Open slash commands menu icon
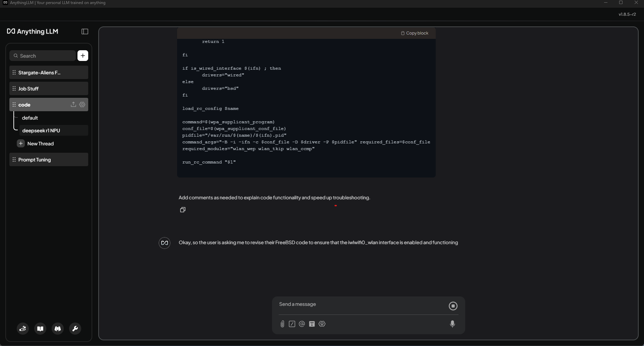 [x=292, y=324]
